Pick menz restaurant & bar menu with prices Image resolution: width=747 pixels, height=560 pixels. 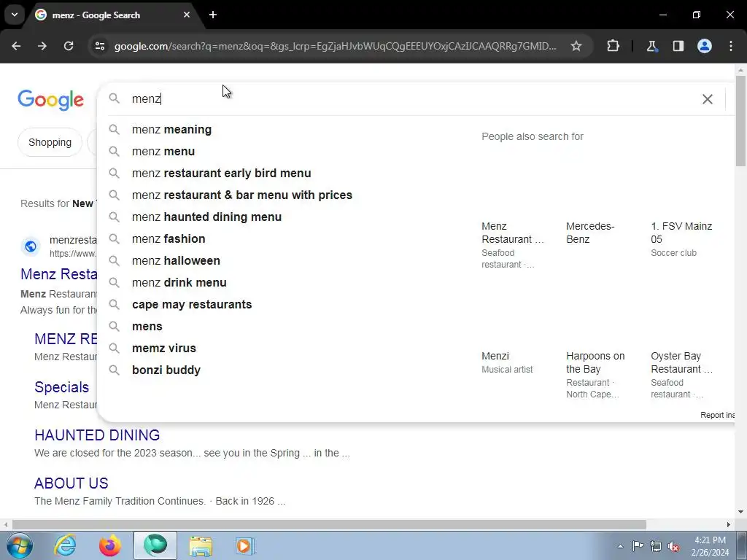click(241, 195)
